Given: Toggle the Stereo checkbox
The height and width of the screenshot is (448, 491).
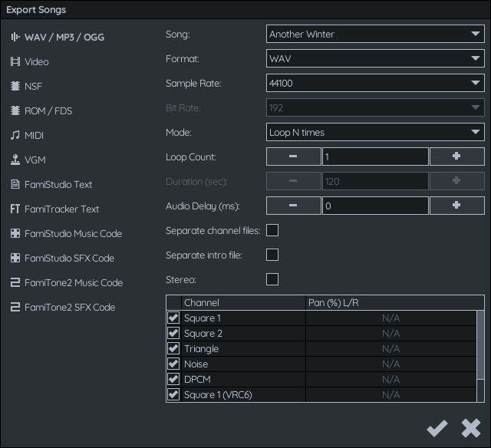Looking at the screenshot, I should point(272,279).
